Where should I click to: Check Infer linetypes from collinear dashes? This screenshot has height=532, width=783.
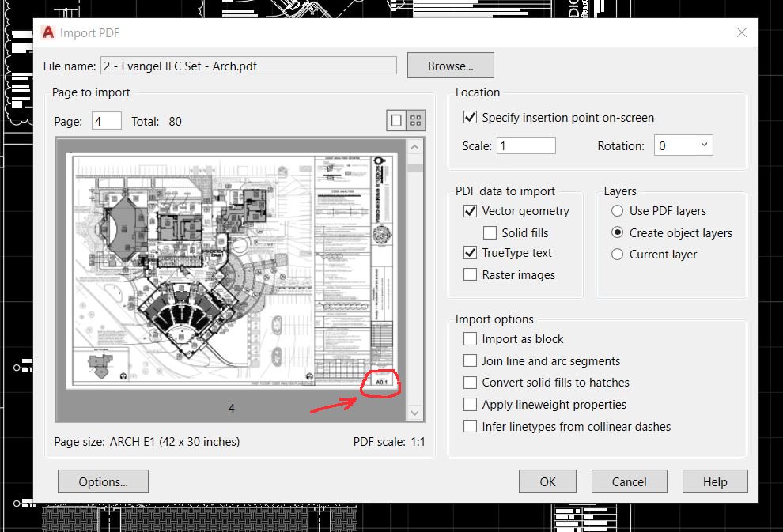coord(470,426)
